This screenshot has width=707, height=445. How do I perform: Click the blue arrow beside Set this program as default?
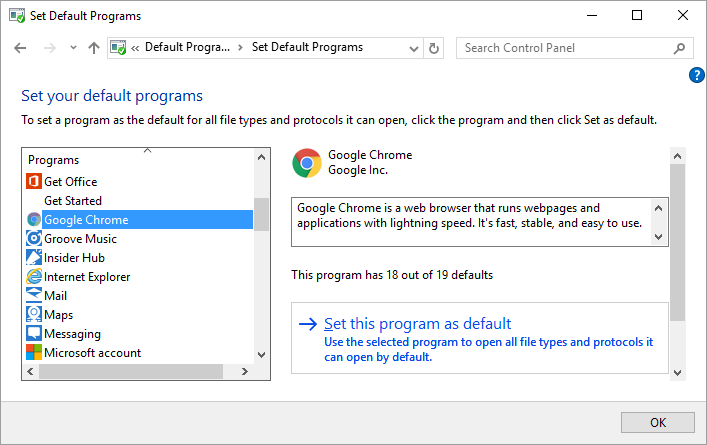coord(308,324)
